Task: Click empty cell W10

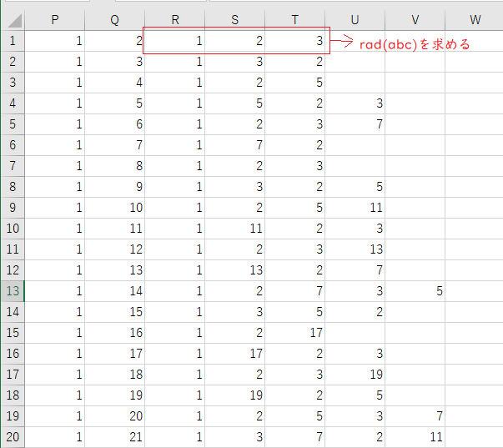Action: (475, 229)
